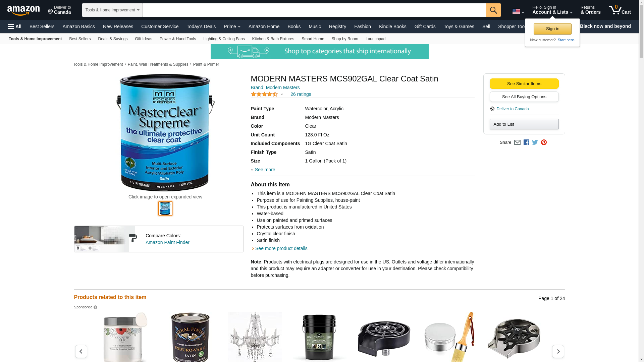644x362 pixels.
Task: Advance related products carousel to next page
Action: point(558,351)
